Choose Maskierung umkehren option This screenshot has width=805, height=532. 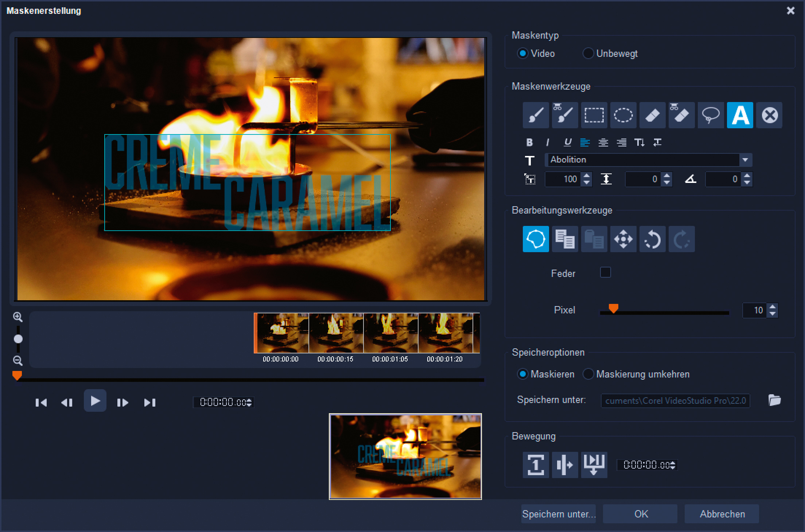coord(588,374)
